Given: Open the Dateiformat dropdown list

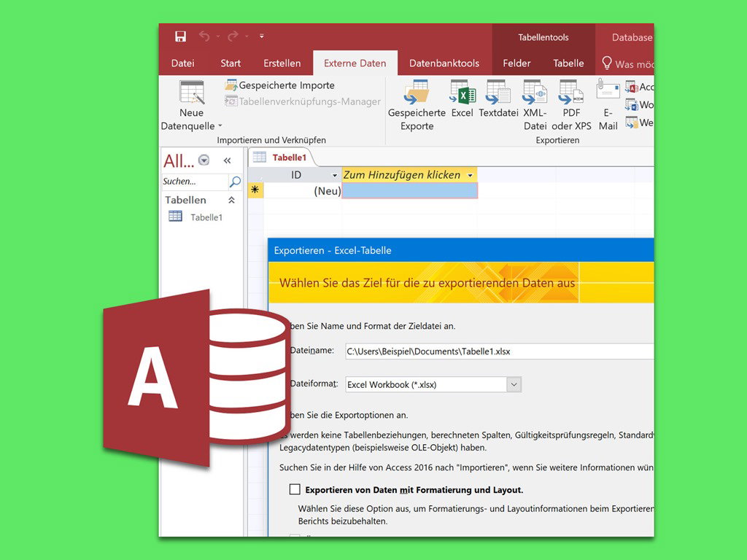Looking at the screenshot, I should [x=514, y=384].
